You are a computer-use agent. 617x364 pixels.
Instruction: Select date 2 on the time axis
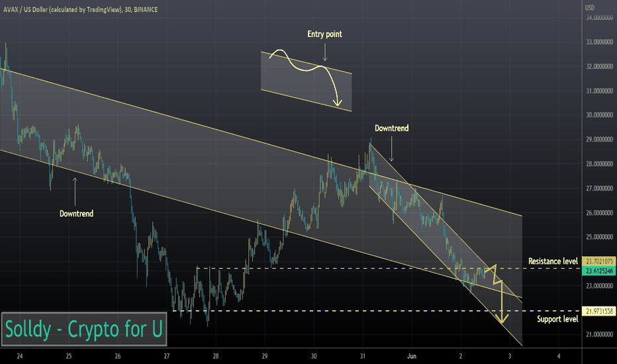(461, 356)
